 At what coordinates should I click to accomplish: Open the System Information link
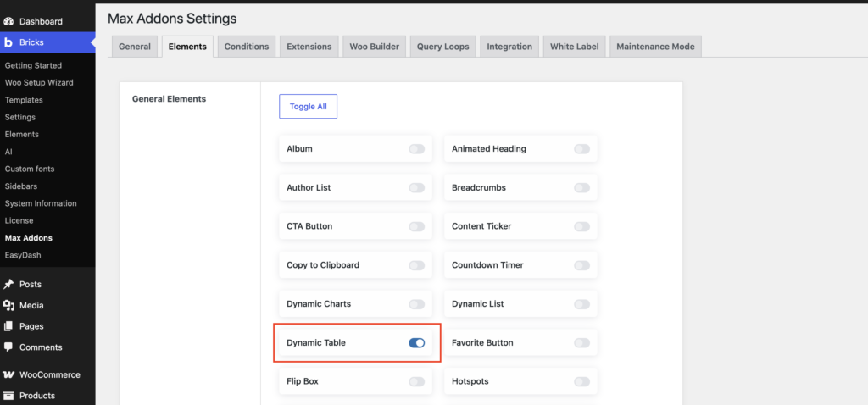click(x=41, y=203)
